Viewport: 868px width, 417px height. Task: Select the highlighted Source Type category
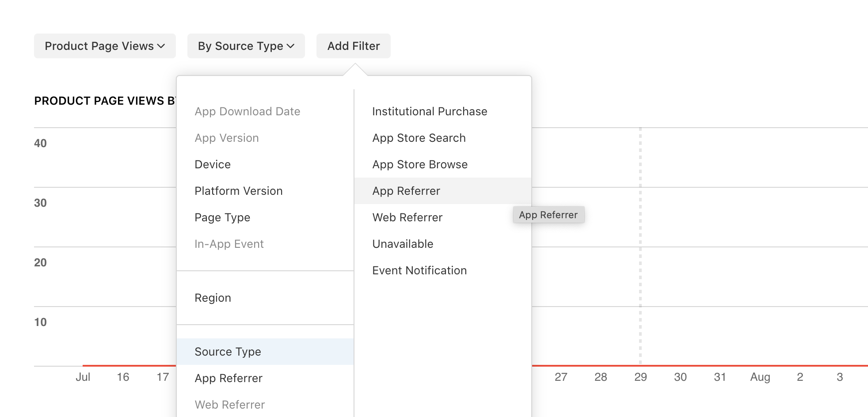pyautogui.click(x=228, y=352)
